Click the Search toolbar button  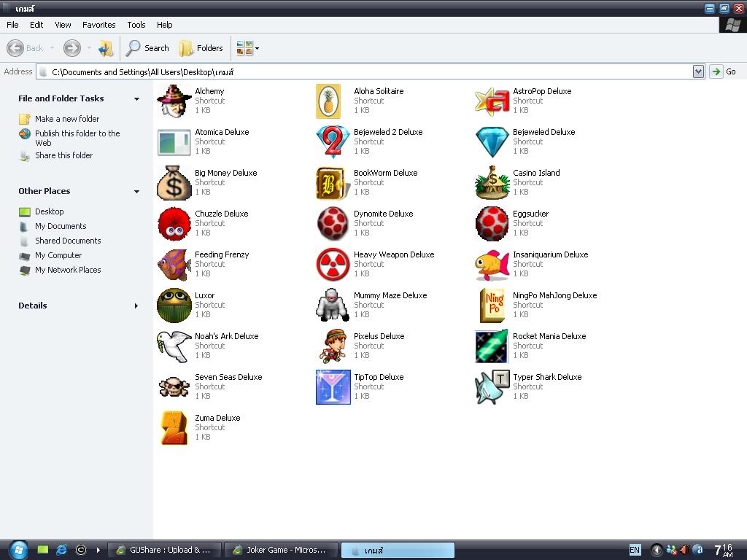tap(147, 48)
